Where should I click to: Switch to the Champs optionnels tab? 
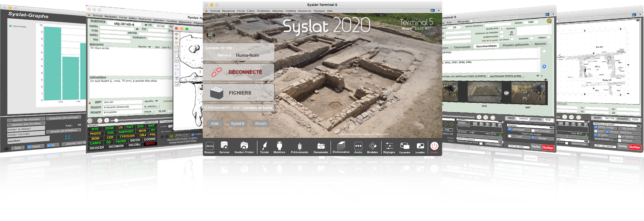[516, 45]
